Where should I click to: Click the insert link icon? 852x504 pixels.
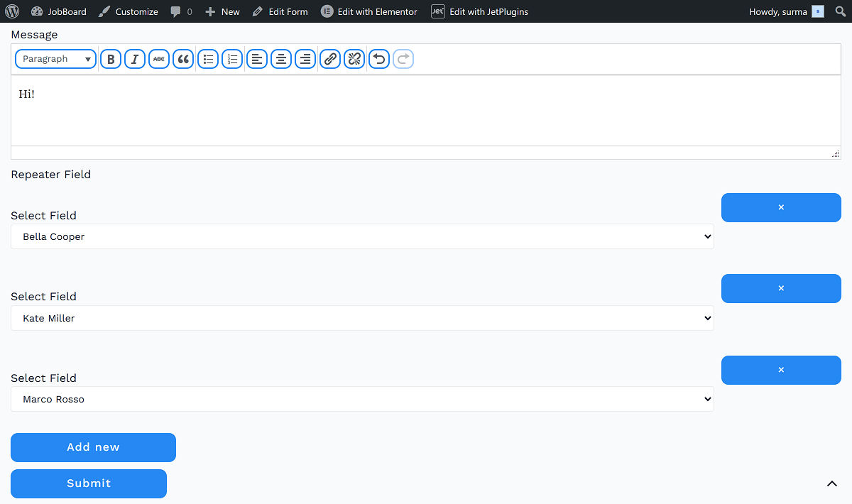tap(330, 59)
